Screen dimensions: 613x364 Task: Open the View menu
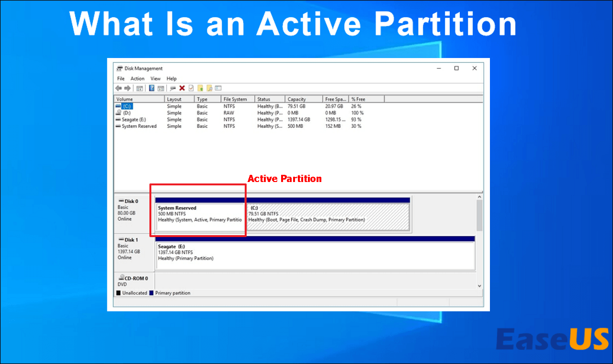coord(156,79)
